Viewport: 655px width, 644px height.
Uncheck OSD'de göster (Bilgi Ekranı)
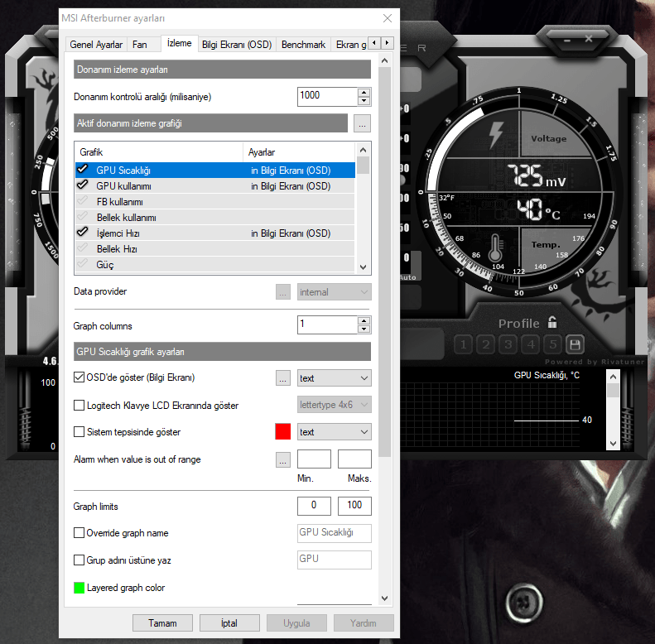coord(79,377)
